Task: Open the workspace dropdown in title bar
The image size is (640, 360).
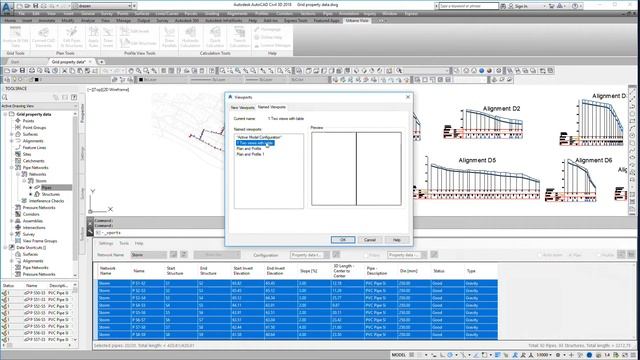Action: click(x=103, y=6)
